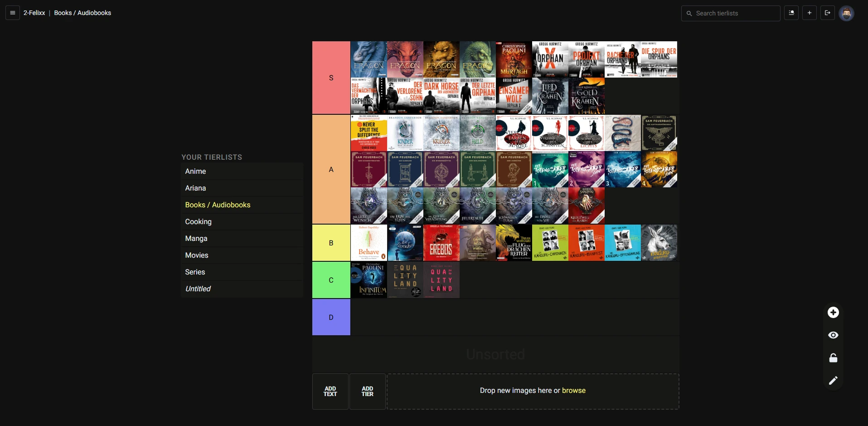This screenshot has height=426, width=868.
Task: Click the magnifier icon in the search box
Action: pyautogui.click(x=689, y=14)
